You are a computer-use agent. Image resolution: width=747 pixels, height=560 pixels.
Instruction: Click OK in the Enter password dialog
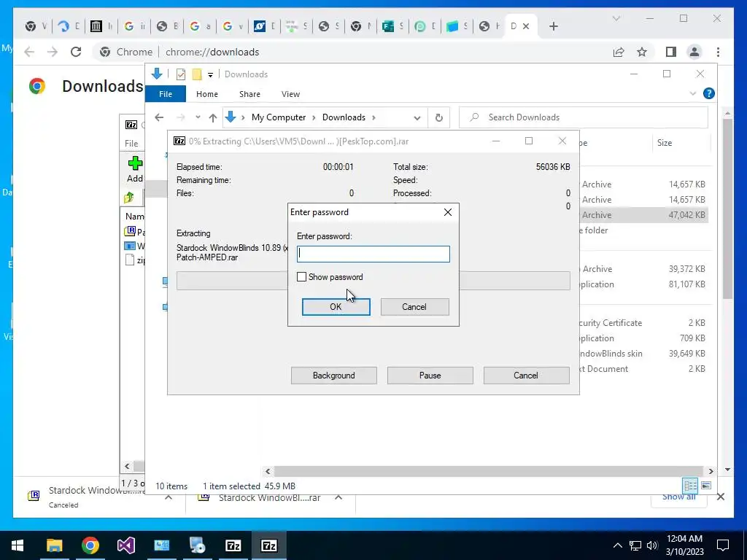click(x=336, y=307)
